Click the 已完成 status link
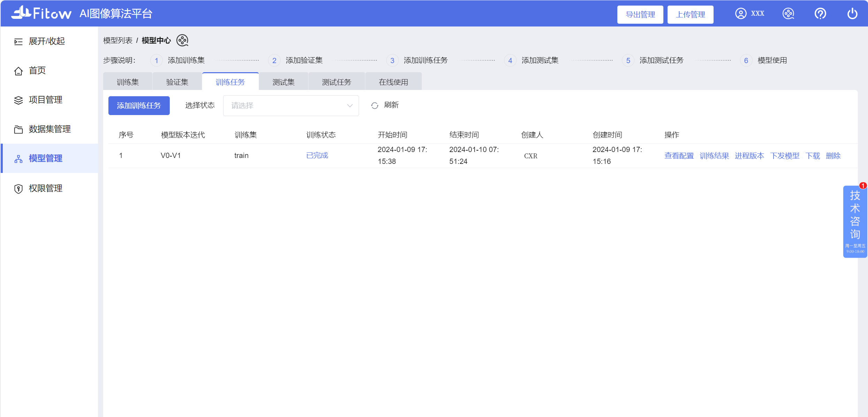Image resolution: width=868 pixels, height=417 pixels. click(317, 156)
